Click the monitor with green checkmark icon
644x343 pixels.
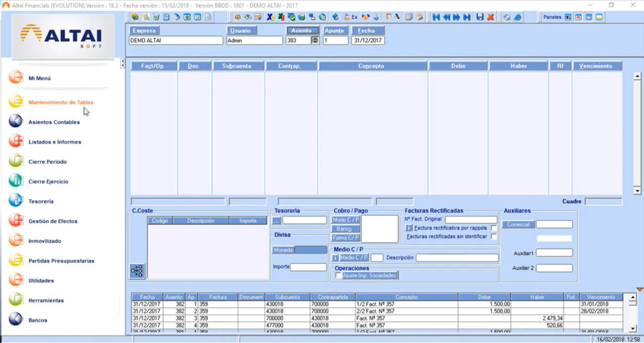[291, 17]
